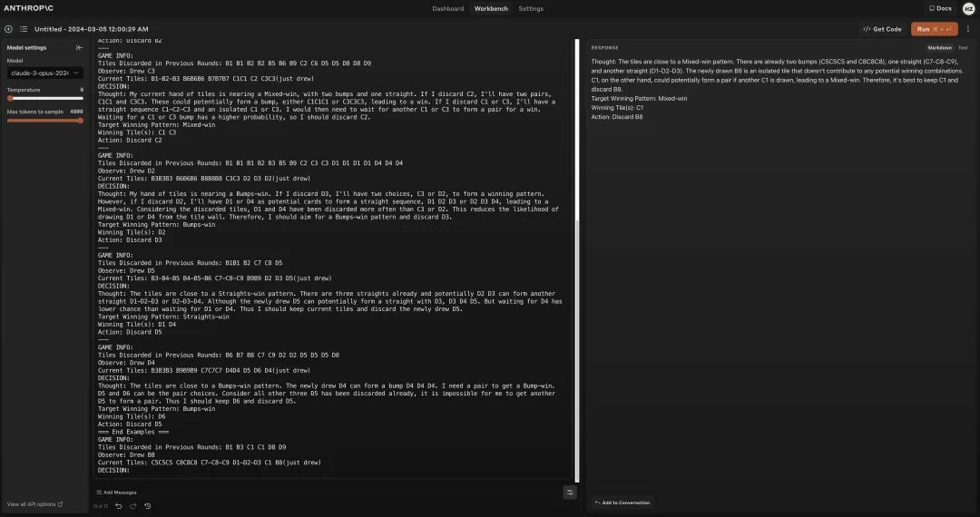Click the Get Code button

882,29
